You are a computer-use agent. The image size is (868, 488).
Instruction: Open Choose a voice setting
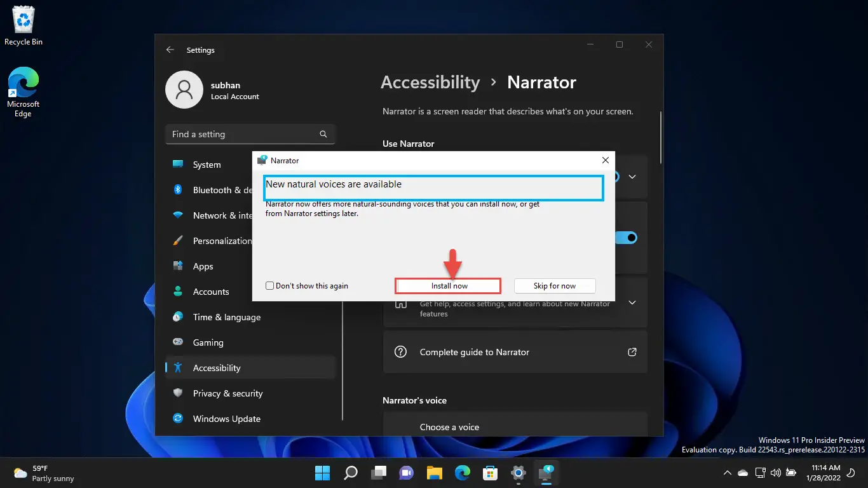point(515,424)
